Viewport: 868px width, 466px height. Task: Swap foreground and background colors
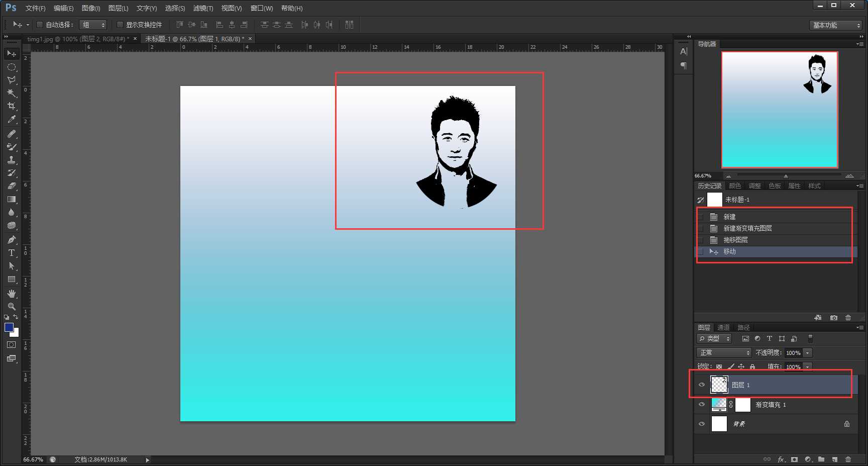[x=16, y=317]
